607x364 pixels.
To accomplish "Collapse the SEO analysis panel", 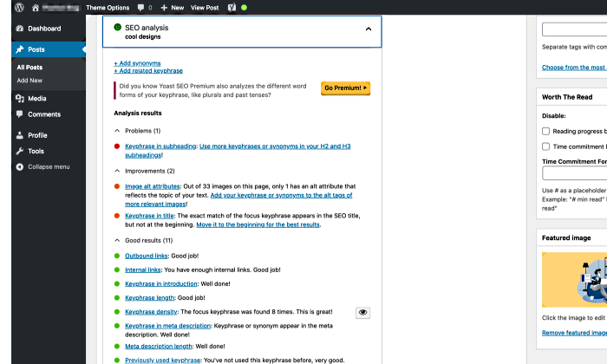I will [369, 29].
